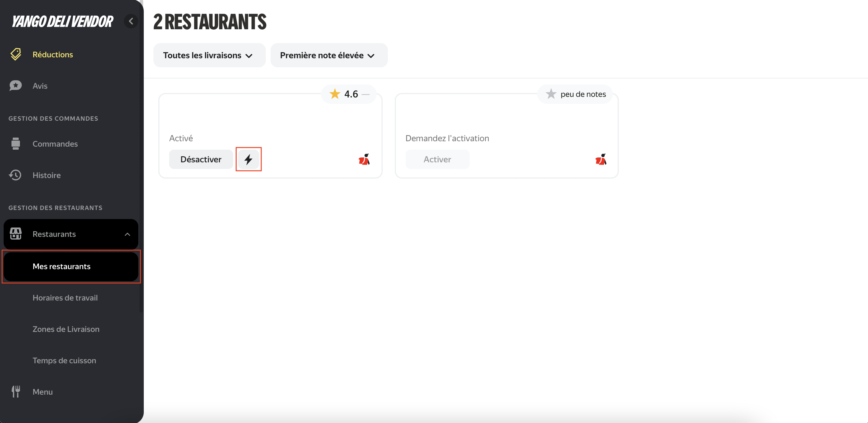Click the Commandes orders icon
The width and height of the screenshot is (868, 423).
click(x=15, y=144)
